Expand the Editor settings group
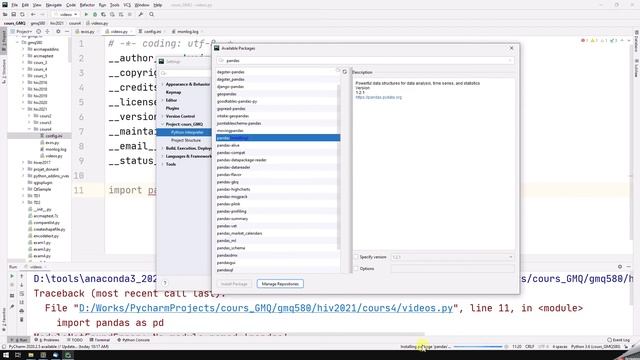The width and height of the screenshot is (640, 360). click(163, 100)
